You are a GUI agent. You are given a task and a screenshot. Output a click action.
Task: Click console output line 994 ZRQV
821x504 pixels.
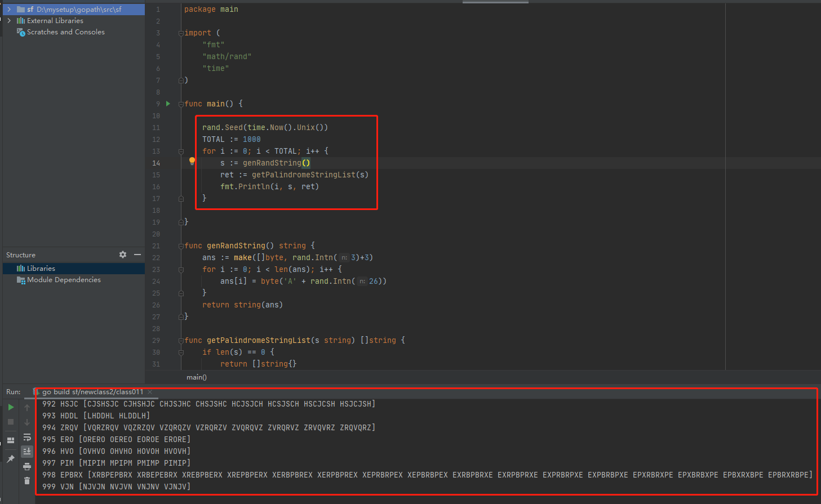(209, 428)
